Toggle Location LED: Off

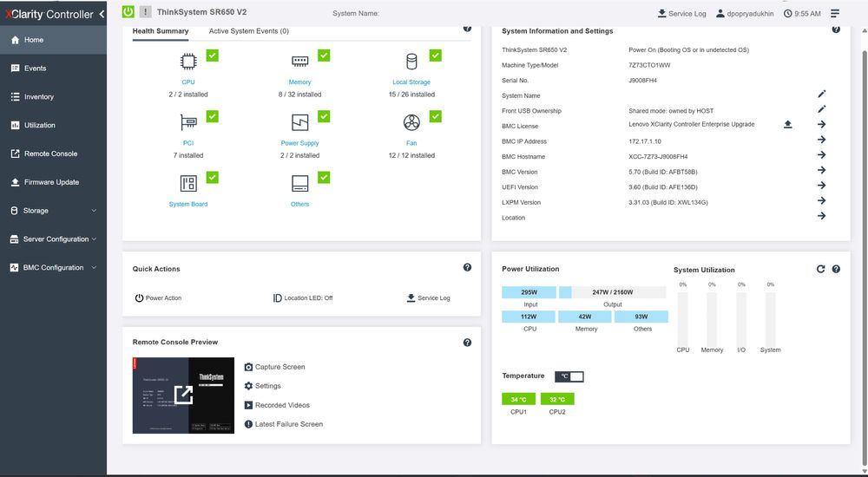pyautogui.click(x=303, y=297)
